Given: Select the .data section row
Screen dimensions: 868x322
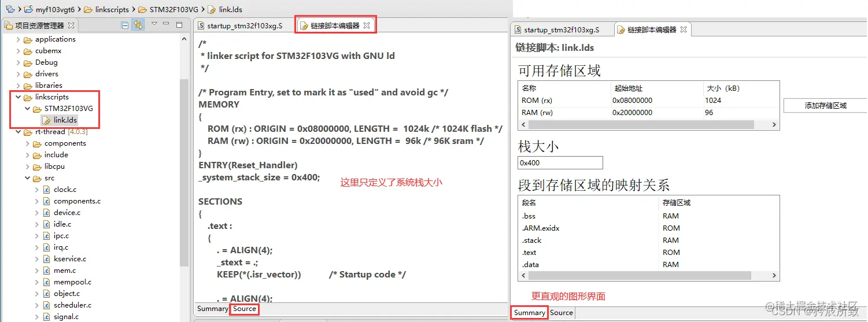Looking at the screenshot, I should 649,265.
